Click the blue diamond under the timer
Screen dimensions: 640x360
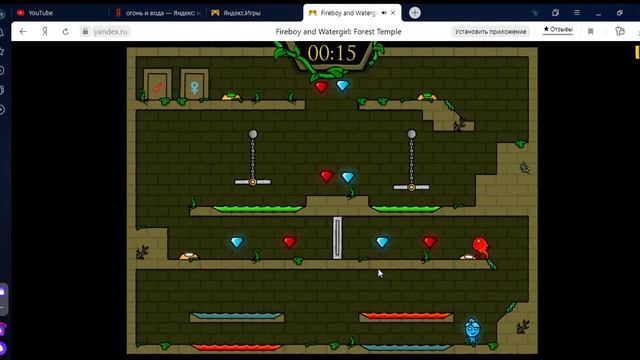[342, 86]
